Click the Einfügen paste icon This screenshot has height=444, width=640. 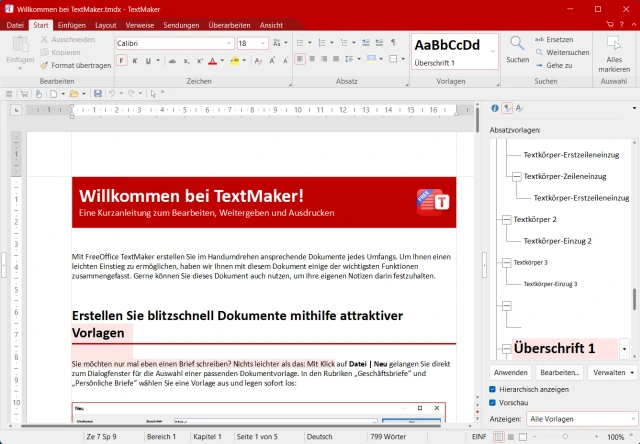pyautogui.click(x=20, y=46)
